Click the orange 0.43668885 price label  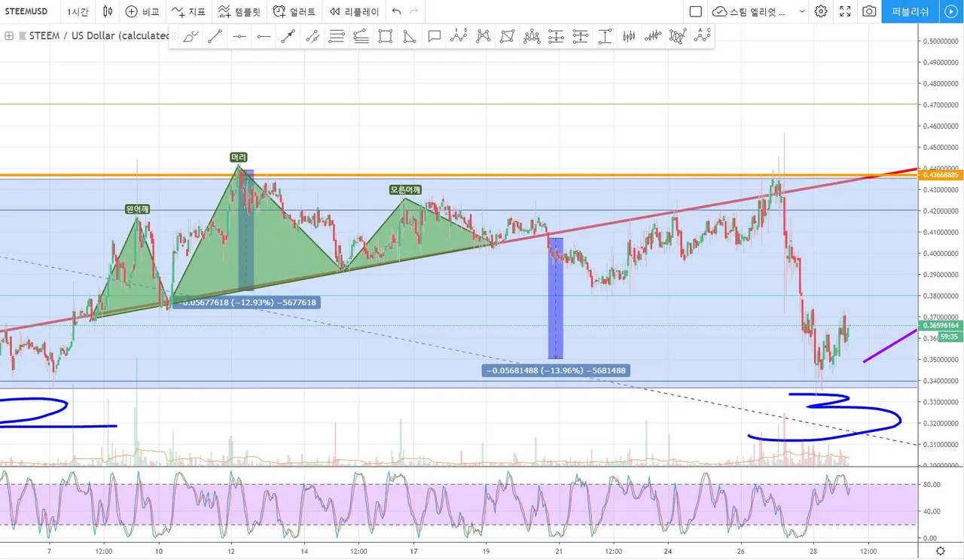[x=940, y=175]
